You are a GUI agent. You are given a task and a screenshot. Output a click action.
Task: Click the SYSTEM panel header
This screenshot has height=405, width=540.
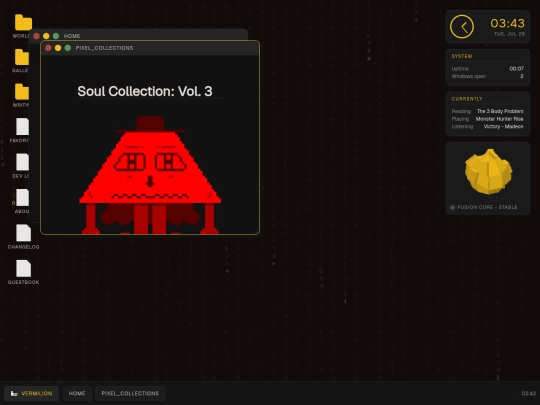coord(462,56)
